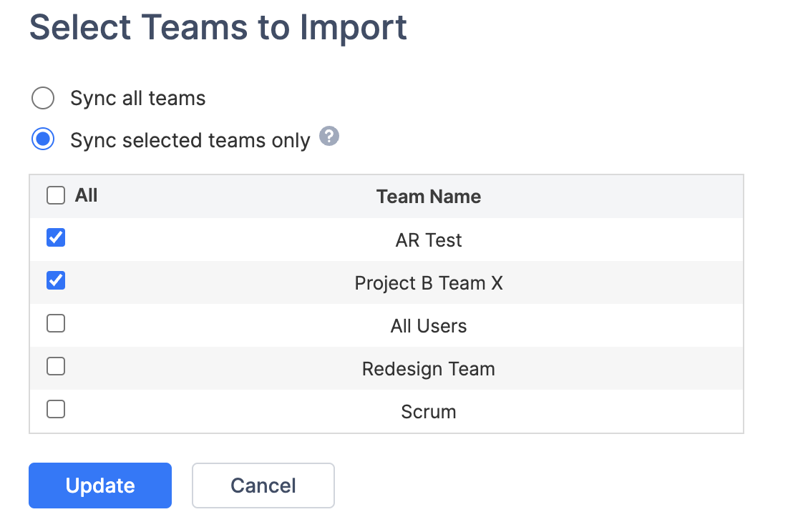Click the help question mark icon
Image resolution: width=803 pixels, height=532 pixels.
[x=329, y=137]
